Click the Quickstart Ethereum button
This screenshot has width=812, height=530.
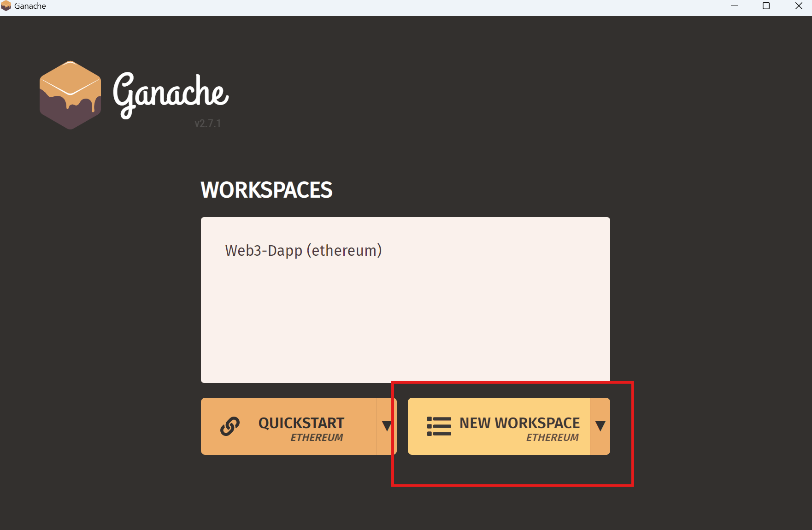tap(289, 426)
